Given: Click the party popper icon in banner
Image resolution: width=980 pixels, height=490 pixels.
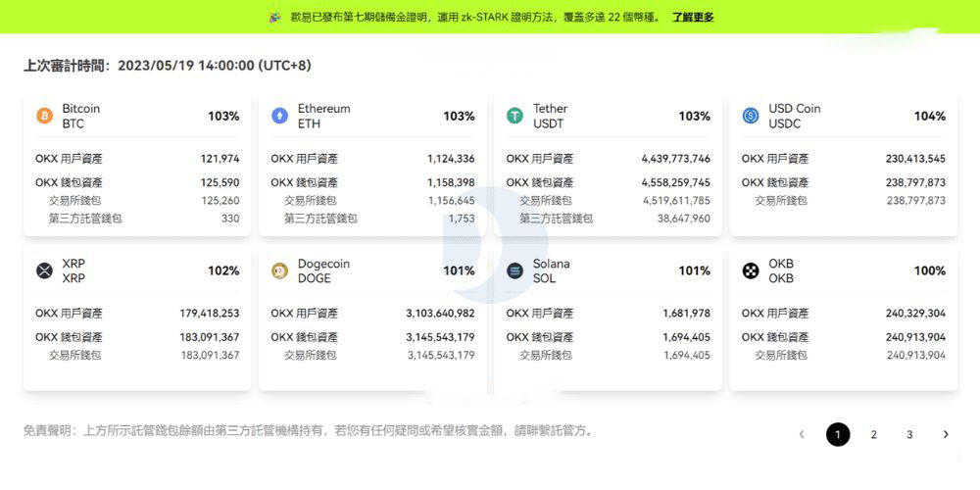Looking at the screenshot, I should tap(275, 18).
